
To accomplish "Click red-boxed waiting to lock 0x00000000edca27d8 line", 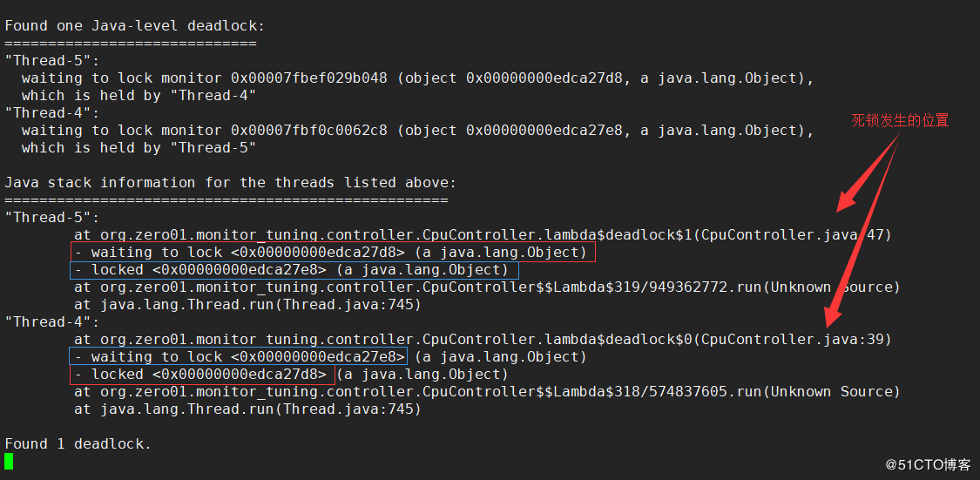I will pyautogui.click(x=333, y=253).
